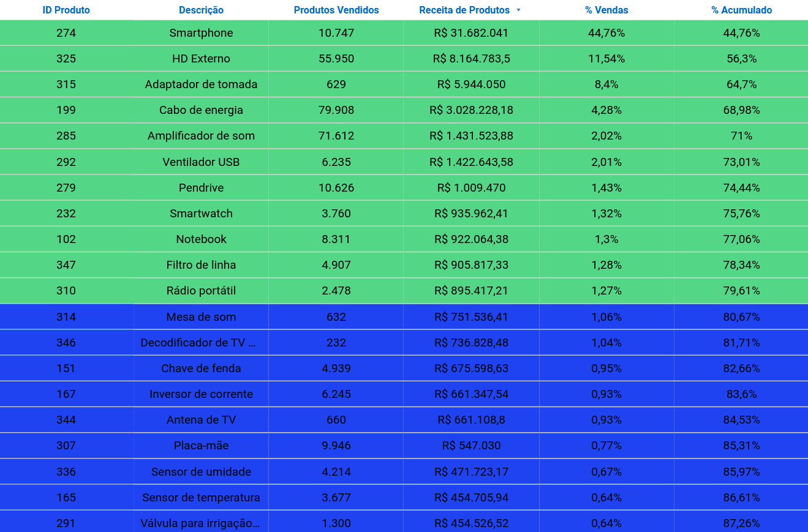
Task: Click the truncated Decodificador de TV cell
Action: click(x=198, y=343)
